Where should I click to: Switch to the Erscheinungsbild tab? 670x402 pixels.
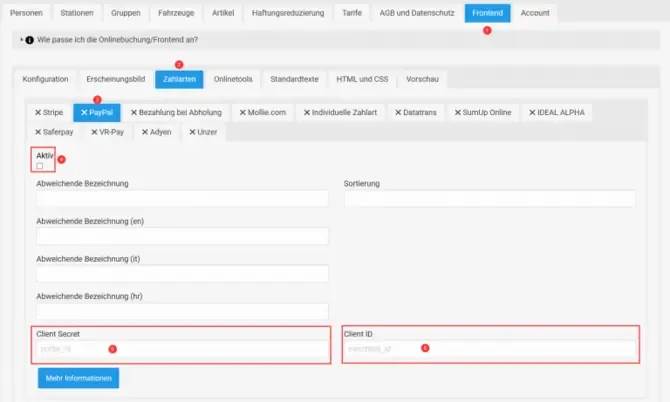click(x=116, y=79)
